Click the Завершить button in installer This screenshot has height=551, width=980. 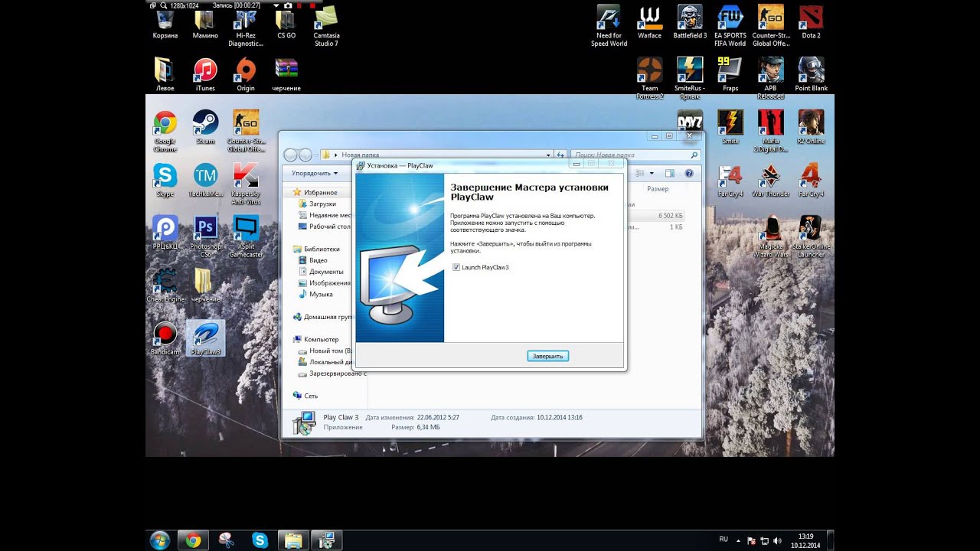(547, 356)
